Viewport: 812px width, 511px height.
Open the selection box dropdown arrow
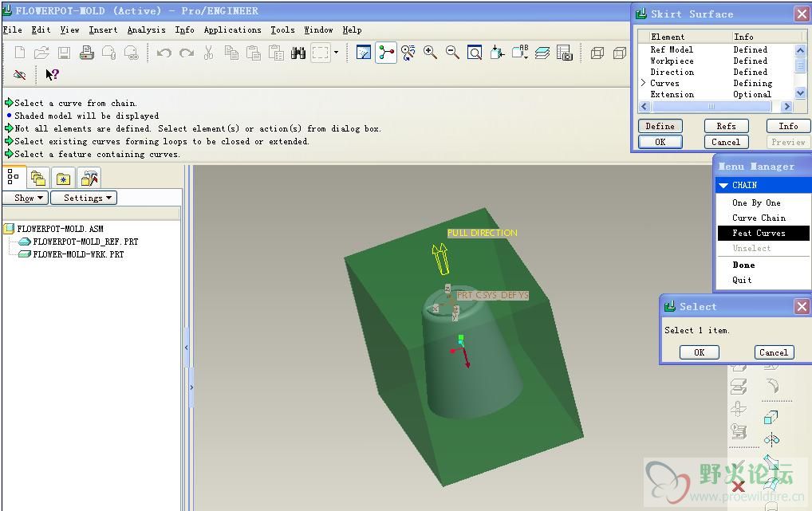pyautogui.click(x=336, y=53)
